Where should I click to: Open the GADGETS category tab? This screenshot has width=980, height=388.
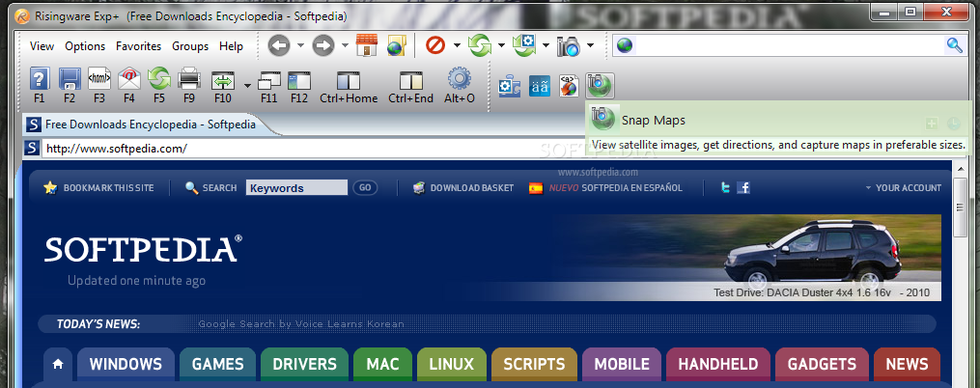click(x=822, y=364)
